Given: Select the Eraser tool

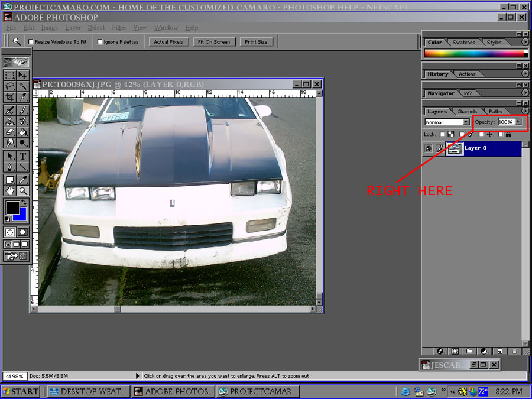Looking at the screenshot, I should click(x=10, y=132).
